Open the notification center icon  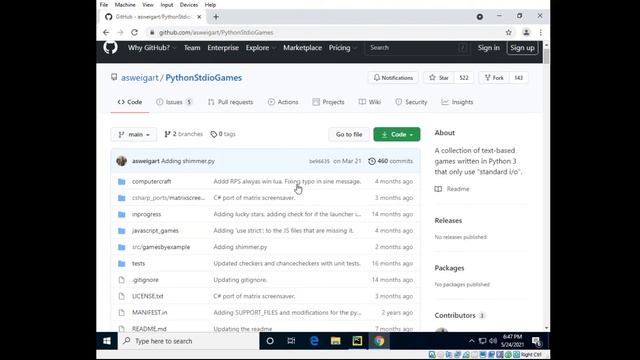[536, 341]
